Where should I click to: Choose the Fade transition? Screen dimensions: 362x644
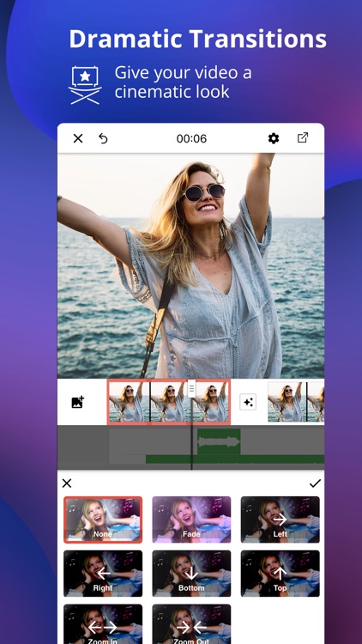pos(191,519)
